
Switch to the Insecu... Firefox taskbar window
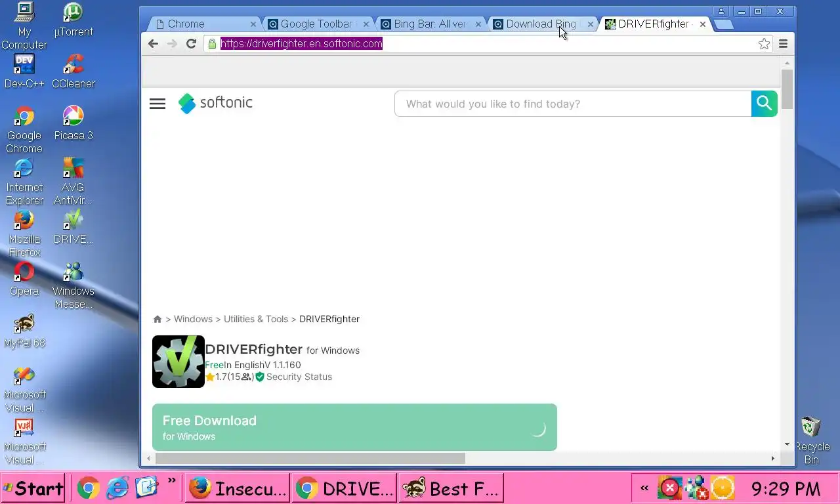tap(237, 488)
